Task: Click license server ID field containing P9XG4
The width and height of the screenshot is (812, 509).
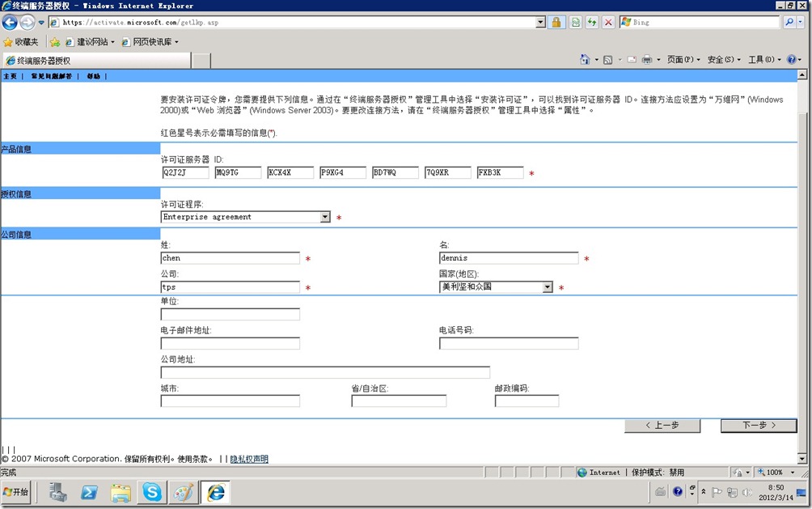Action: click(342, 172)
